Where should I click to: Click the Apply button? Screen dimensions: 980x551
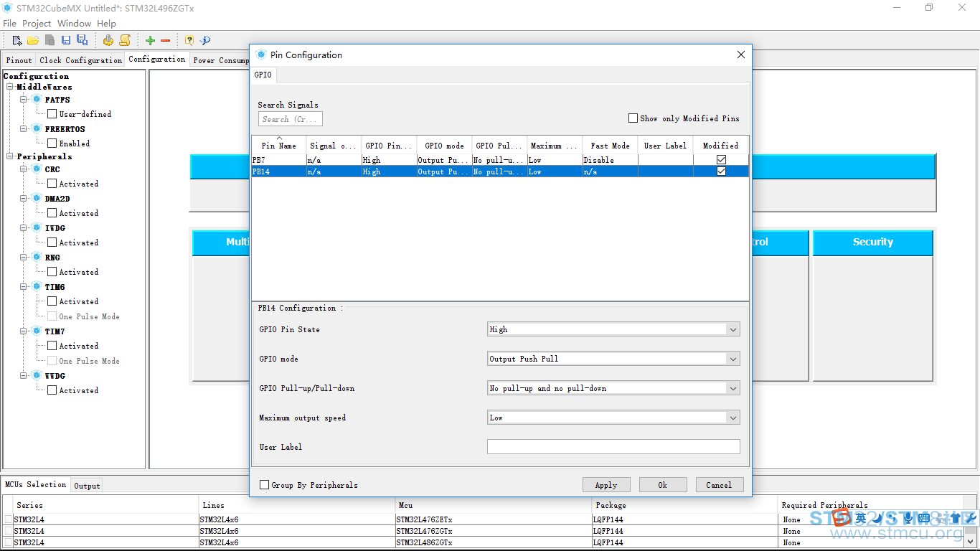pos(606,485)
